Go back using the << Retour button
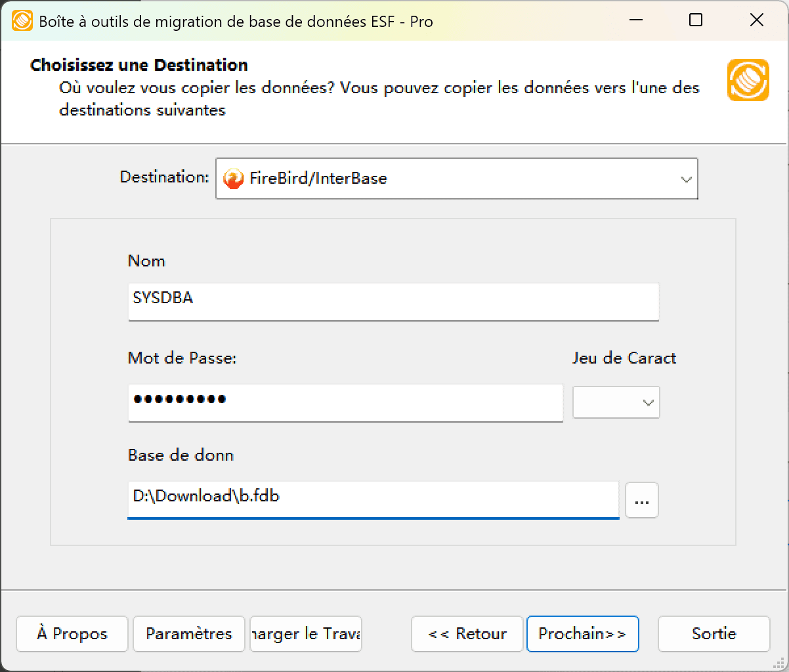789x672 pixels. [x=467, y=634]
